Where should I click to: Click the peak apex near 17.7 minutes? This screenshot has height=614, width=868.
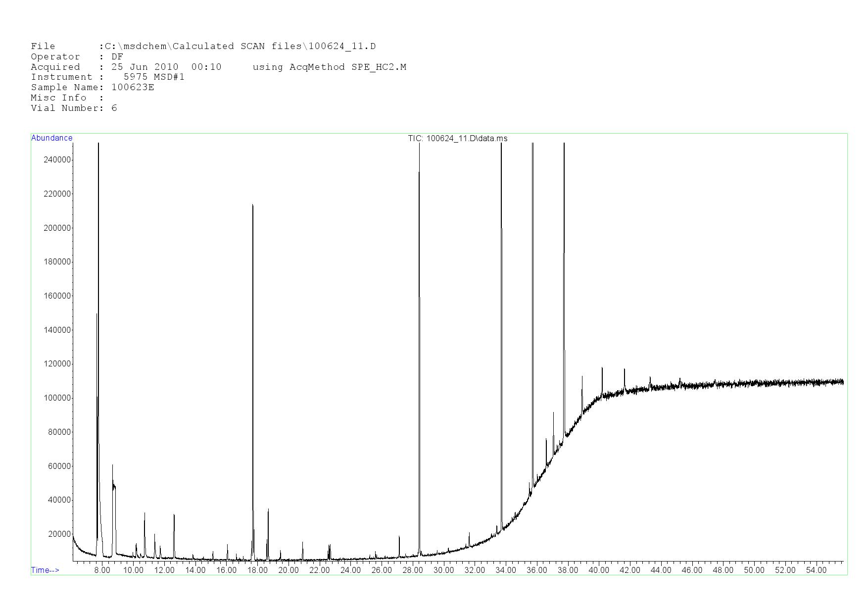[x=253, y=205]
